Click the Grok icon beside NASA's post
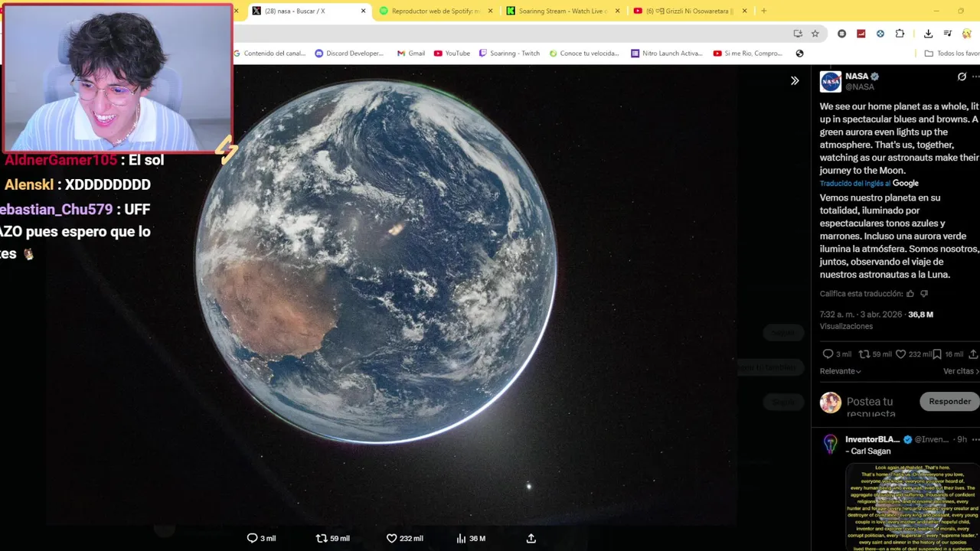The height and width of the screenshot is (551, 980). click(962, 77)
